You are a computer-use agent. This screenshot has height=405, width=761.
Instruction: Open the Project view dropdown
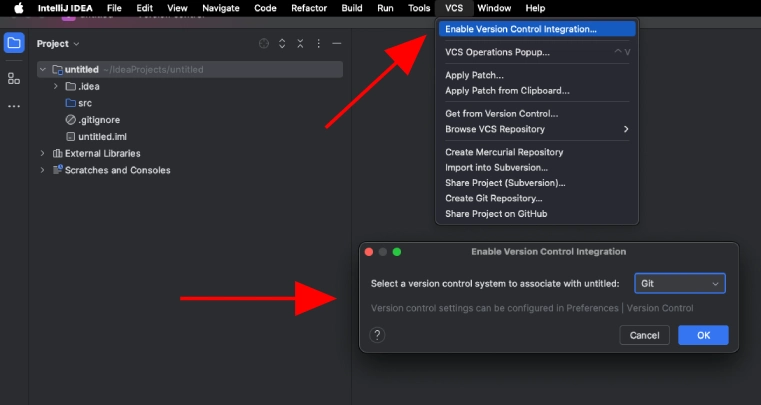tap(58, 44)
